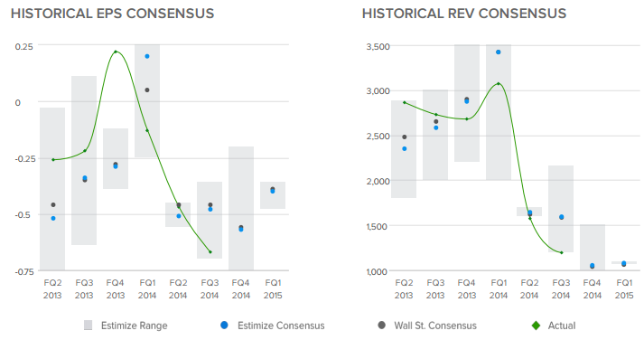Click revenue consensus dot for FQ1 2015
The width and height of the screenshot is (644, 340).
(624, 263)
